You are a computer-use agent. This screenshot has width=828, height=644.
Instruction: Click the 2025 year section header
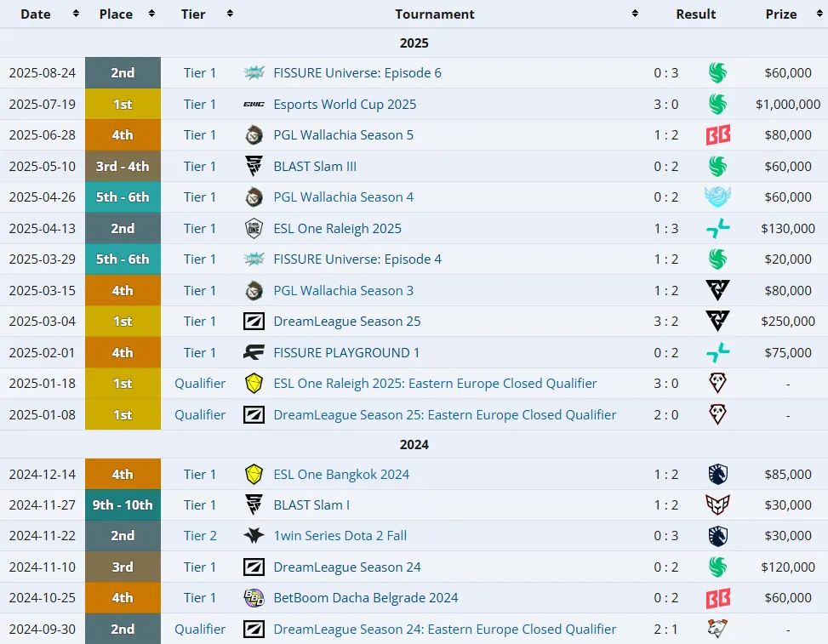(414, 43)
